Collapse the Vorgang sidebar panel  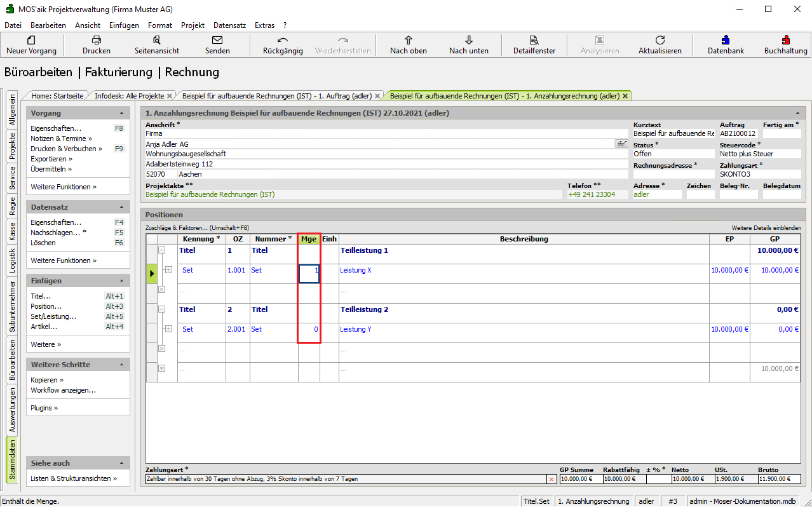(x=121, y=113)
